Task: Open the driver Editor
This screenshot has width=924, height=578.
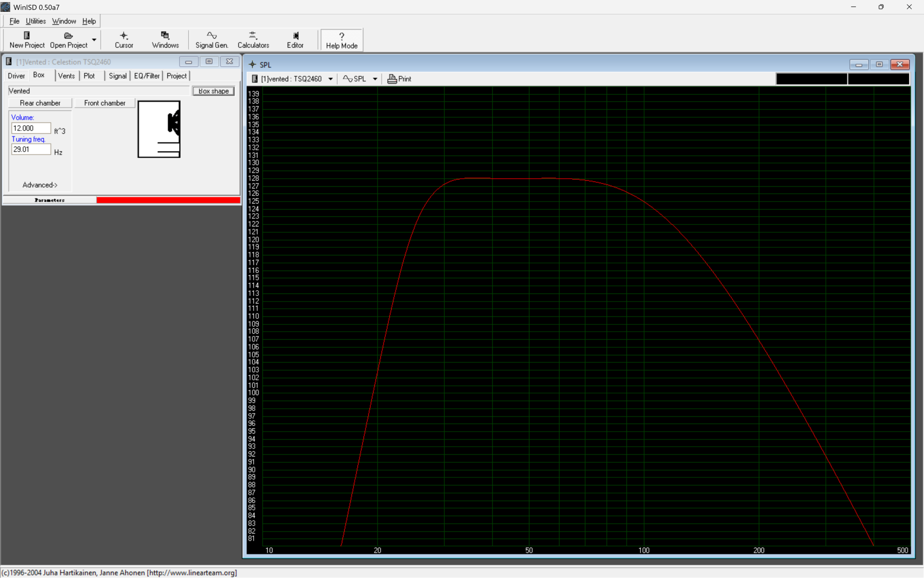Action: click(x=295, y=40)
